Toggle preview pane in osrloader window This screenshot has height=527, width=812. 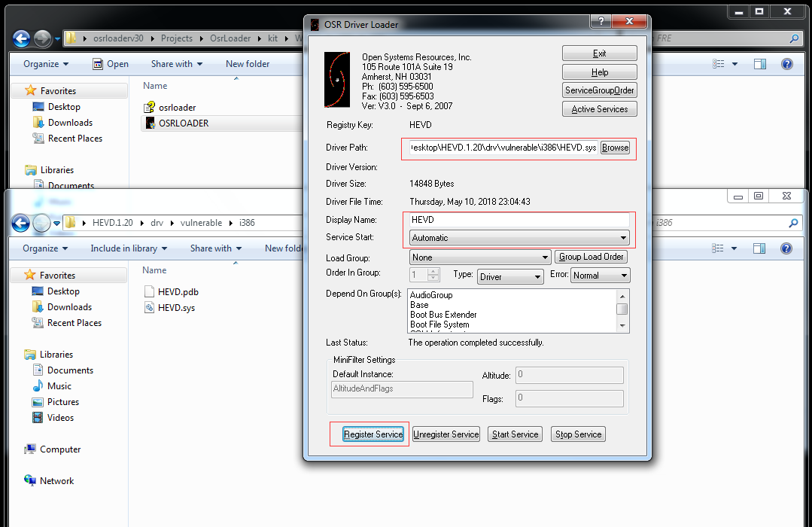tap(759, 64)
